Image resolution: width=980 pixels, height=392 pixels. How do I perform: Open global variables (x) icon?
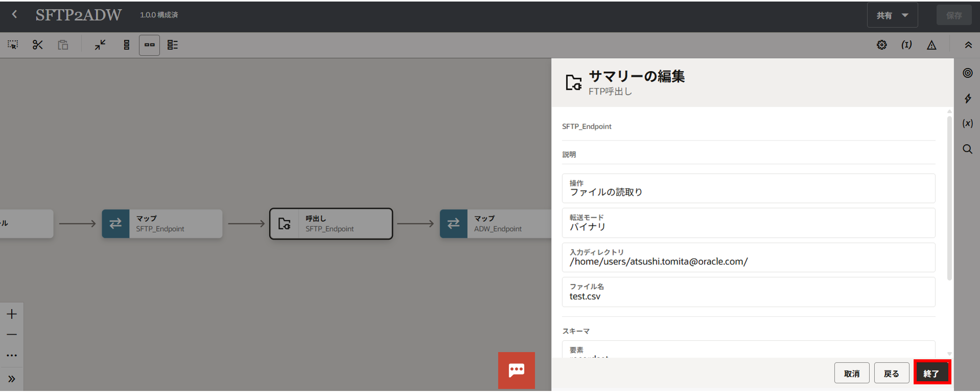coord(968,123)
